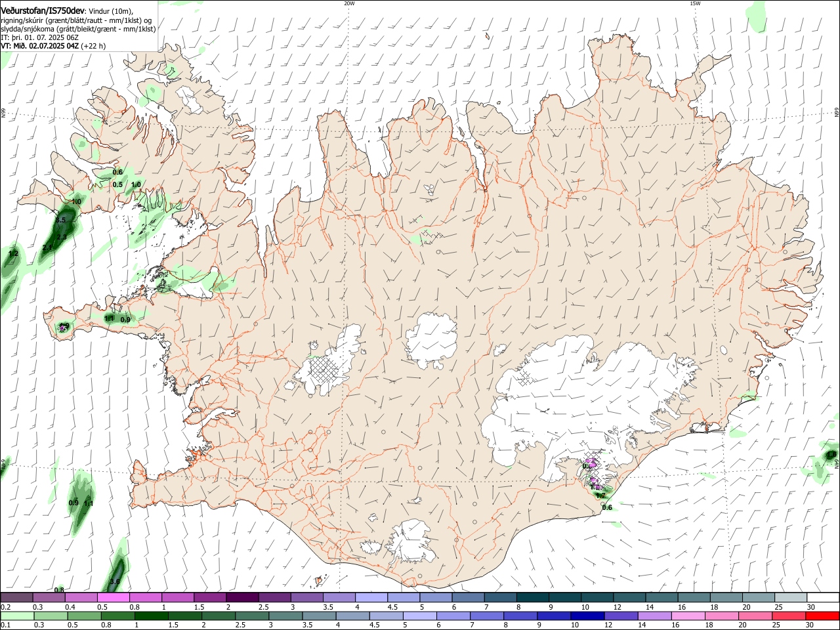The width and height of the screenshot is (840, 630).
Task: Click the '20W' longitude label
Action: (349, 3)
